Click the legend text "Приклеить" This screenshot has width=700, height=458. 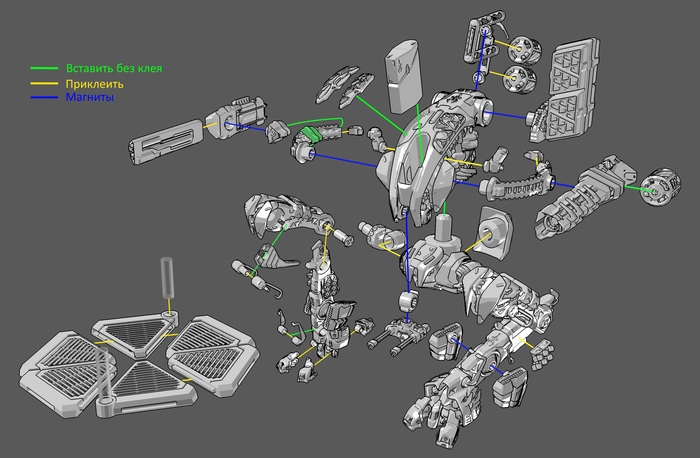94,84
